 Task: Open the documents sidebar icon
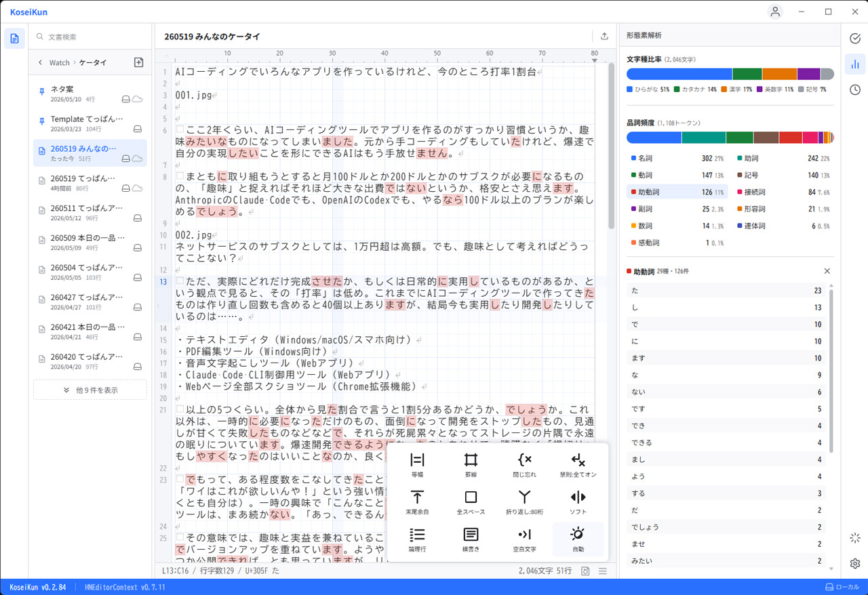pyautogui.click(x=14, y=39)
